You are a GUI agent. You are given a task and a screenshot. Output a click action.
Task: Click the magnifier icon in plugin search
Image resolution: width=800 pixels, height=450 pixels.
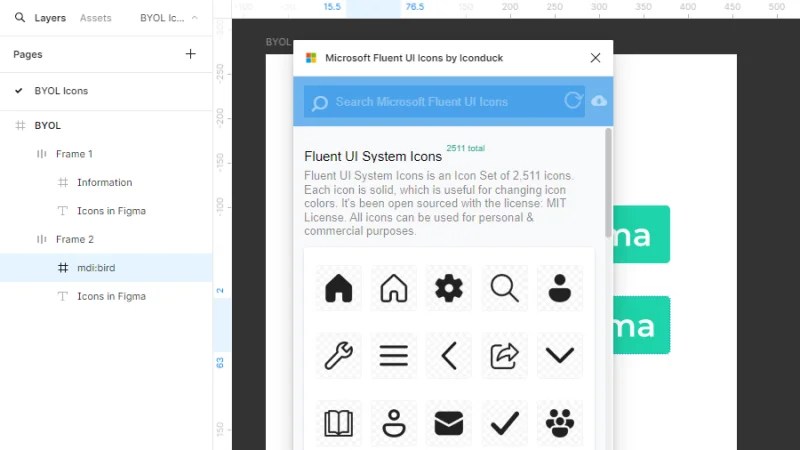320,104
